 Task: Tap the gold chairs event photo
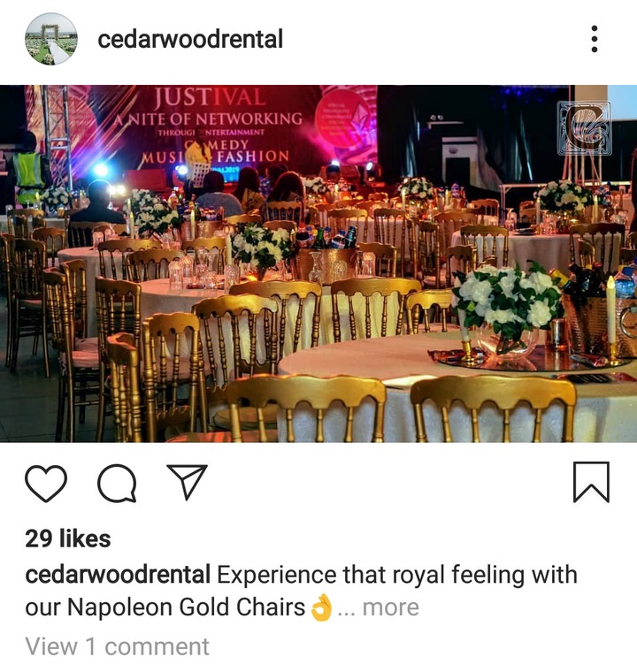tap(318, 263)
